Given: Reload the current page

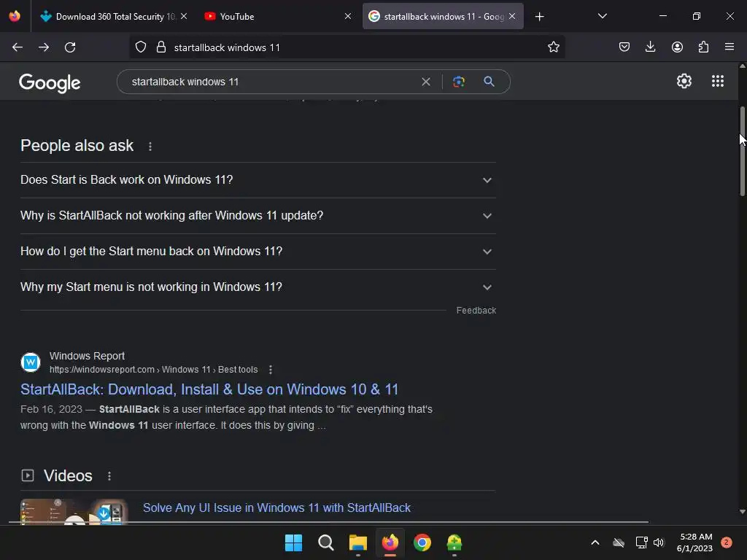Looking at the screenshot, I should tap(70, 47).
